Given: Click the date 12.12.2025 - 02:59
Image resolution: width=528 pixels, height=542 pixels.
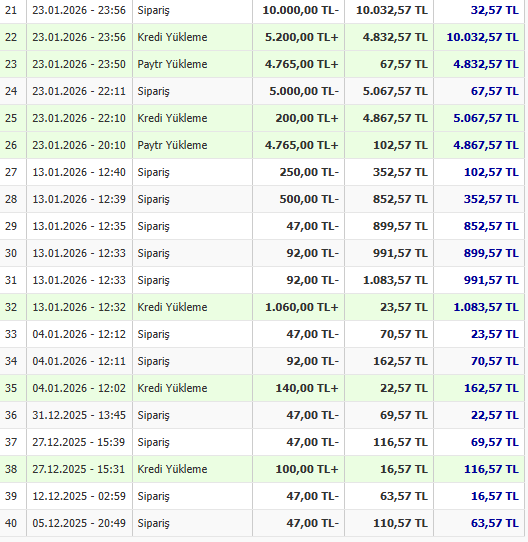Looking at the screenshot, I should pos(79,496).
